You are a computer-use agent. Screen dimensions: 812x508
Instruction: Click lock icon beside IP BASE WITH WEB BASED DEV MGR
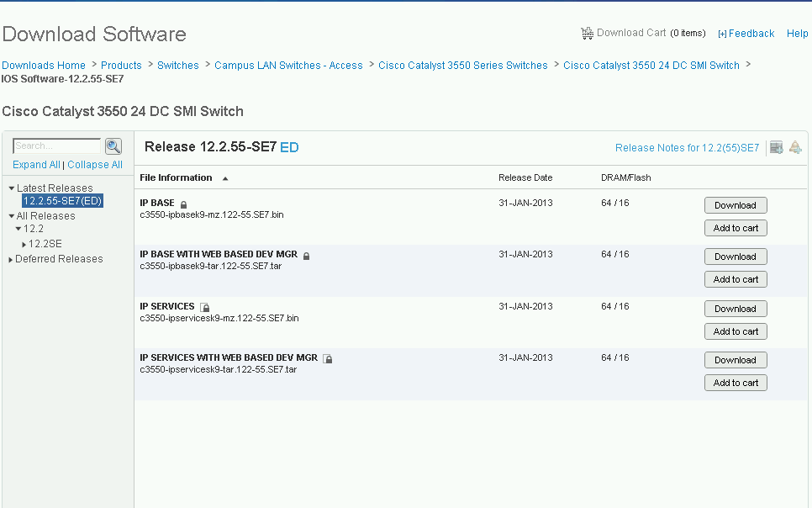tap(306, 256)
